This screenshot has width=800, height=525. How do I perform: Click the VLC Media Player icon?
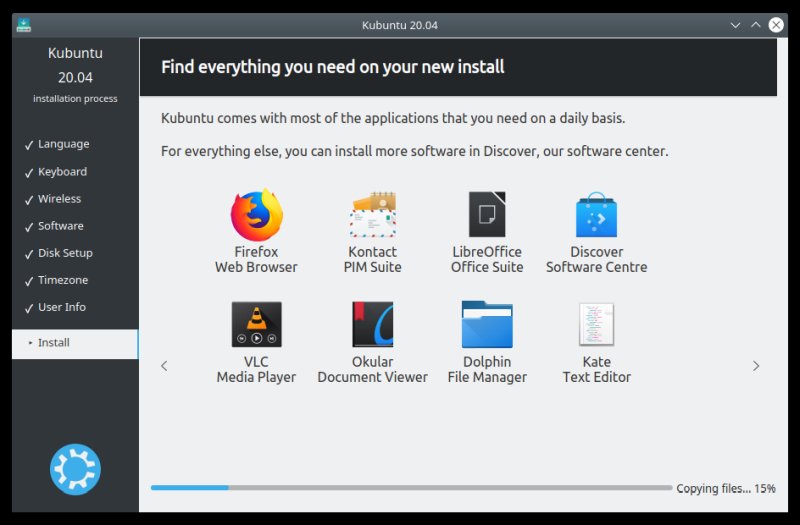(x=256, y=325)
